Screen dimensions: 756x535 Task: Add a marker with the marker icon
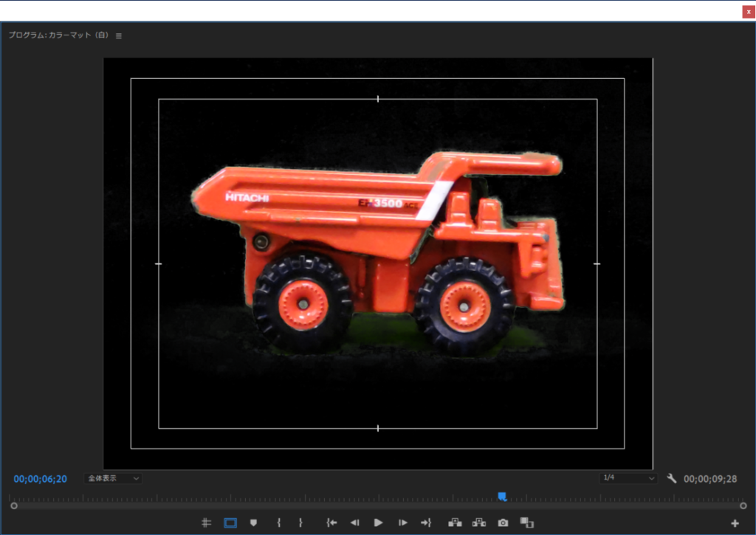click(254, 522)
